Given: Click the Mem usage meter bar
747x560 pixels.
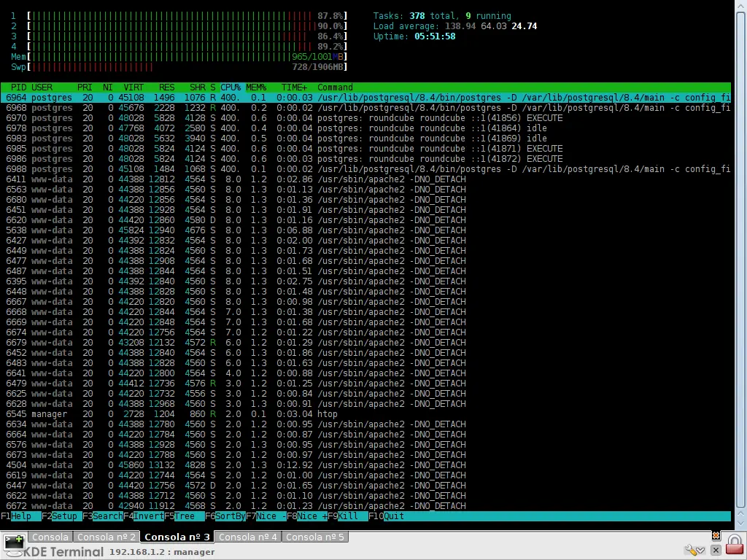Looking at the screenshot, I should click(x=187, y=57).
